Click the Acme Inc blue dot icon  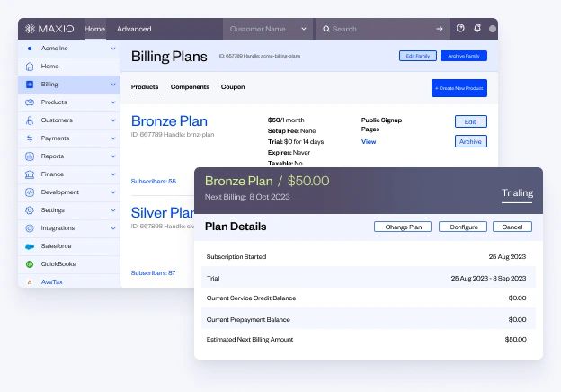pos(30,49)
